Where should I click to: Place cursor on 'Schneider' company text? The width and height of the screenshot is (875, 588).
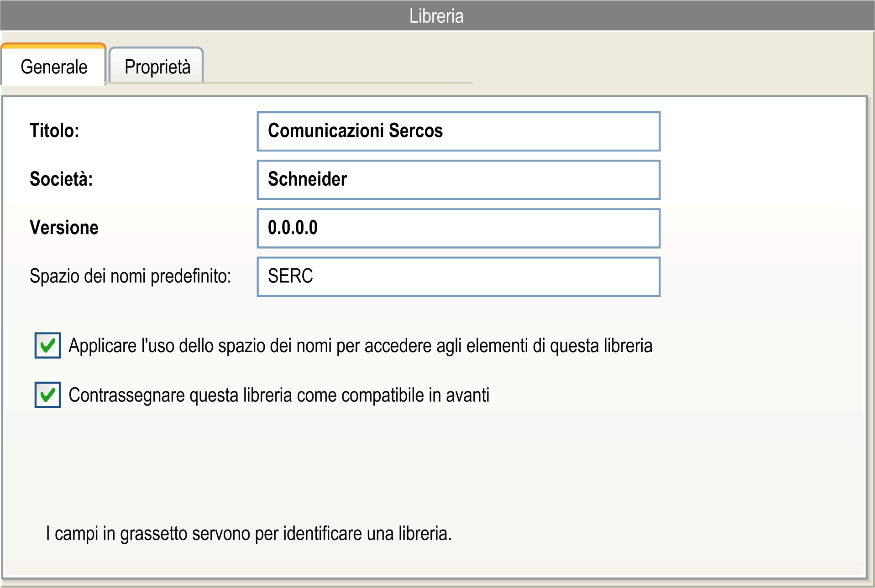pos(307,179)
